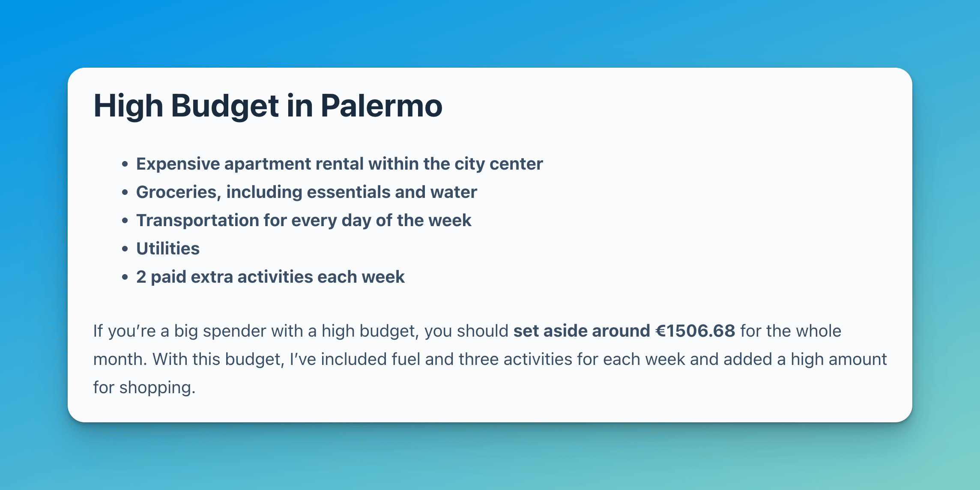Click the words 'city center' in first bullet
Screen dimensions: 980x490
499,164
